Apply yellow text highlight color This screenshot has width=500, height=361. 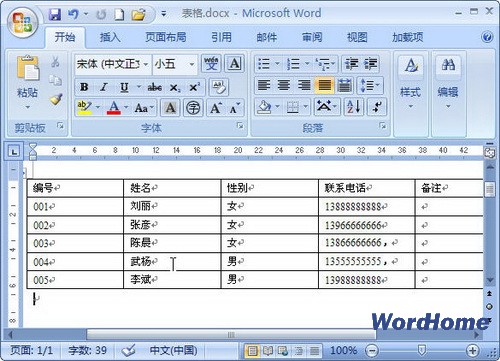pos(84,107)
